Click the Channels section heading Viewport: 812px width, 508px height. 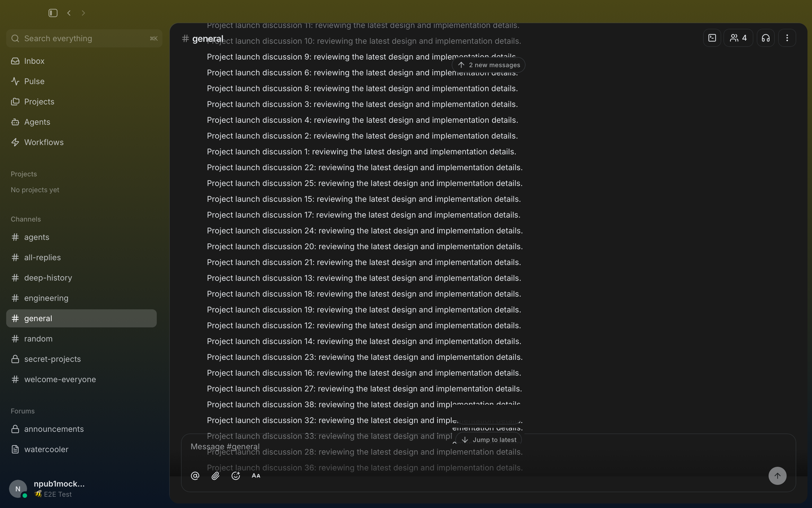pyautogui.click(x=26, y=219)
